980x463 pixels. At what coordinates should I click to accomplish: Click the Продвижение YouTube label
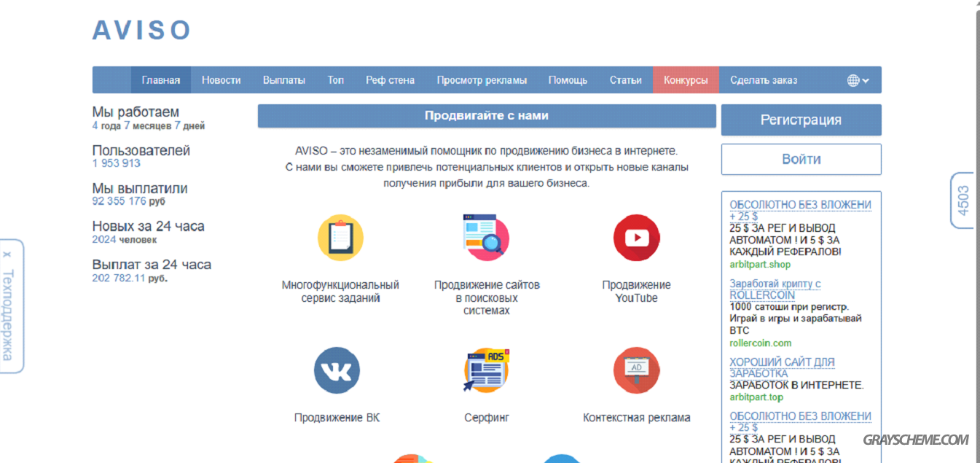pos(636,292)
